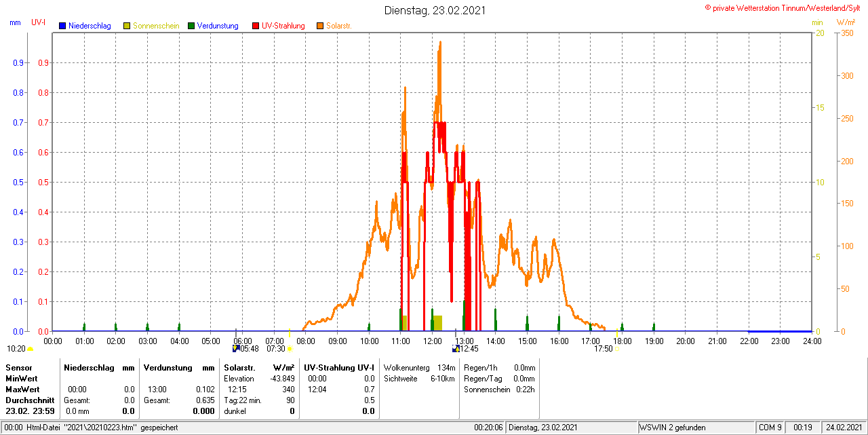Viewport: 868px width, 435px height.
Task: Click the 23.02. 23:59 timestamp in table
Action: tap(30, 411)
